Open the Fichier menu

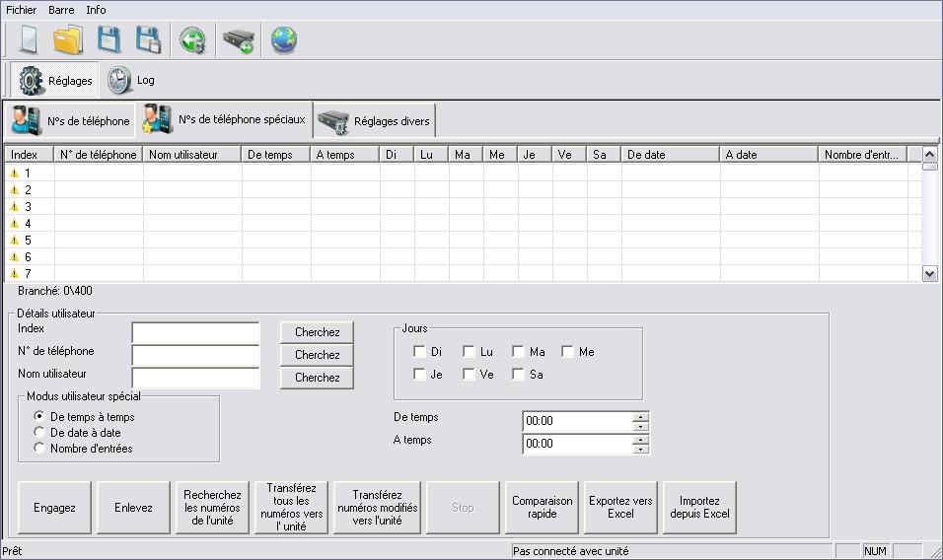(21, 10)
